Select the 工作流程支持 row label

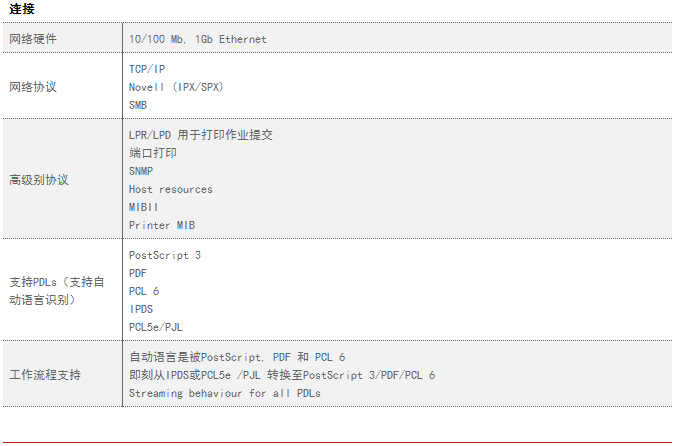tap(45, 375)
